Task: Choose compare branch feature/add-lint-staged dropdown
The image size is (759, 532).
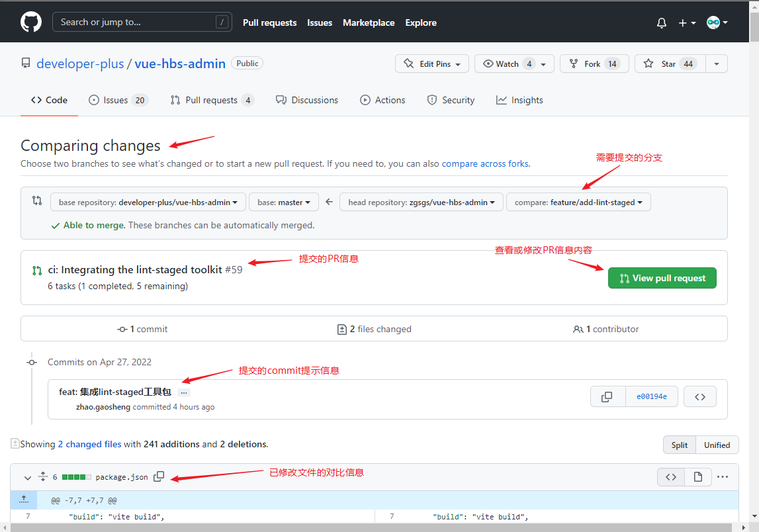Action: (x=578, y=202)
